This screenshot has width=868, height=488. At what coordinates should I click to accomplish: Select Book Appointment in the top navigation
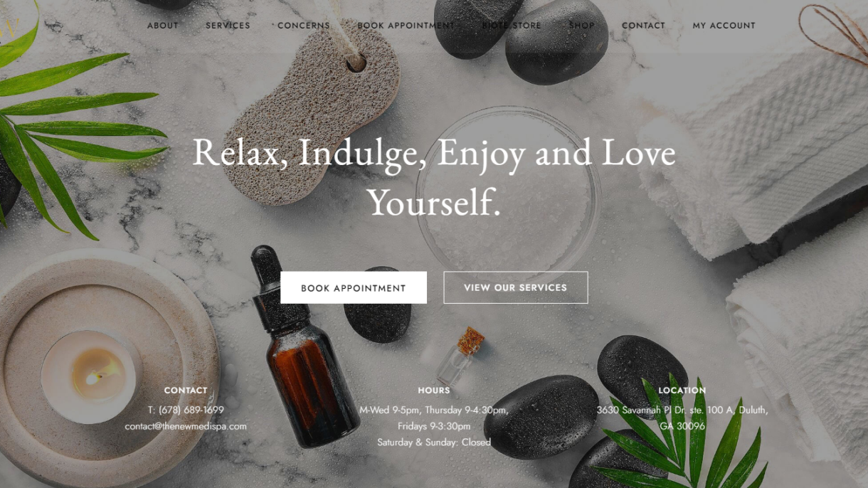(406, 26)
